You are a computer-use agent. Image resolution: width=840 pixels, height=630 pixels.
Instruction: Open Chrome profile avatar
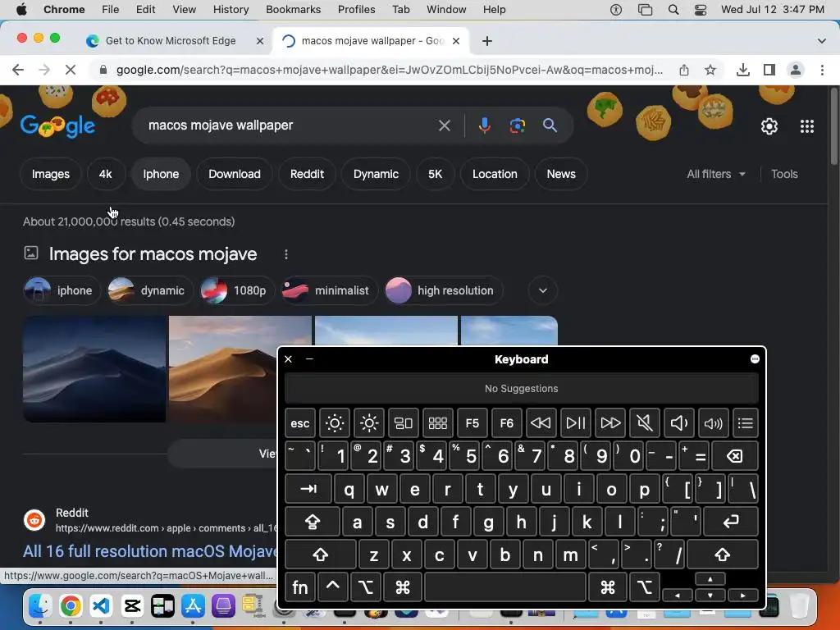(x=796, y=70)
